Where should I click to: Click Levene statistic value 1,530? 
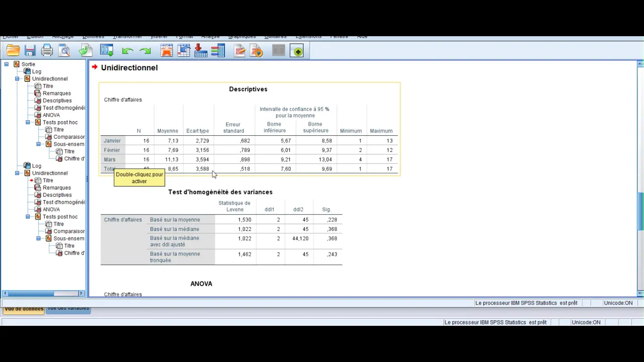tap(245, 220)
